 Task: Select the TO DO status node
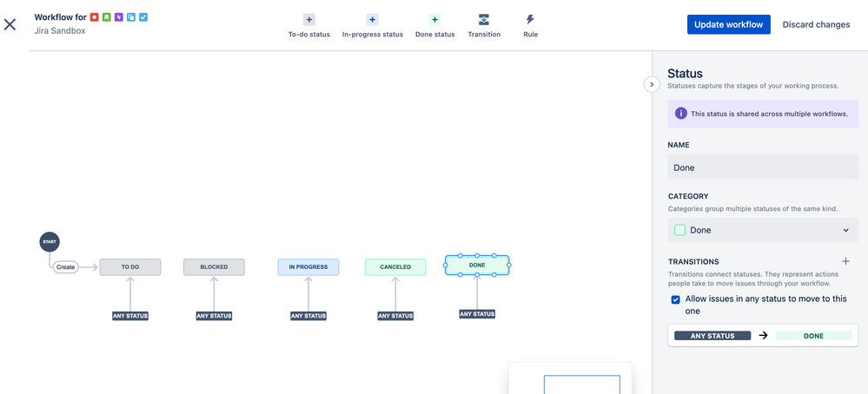130,267
